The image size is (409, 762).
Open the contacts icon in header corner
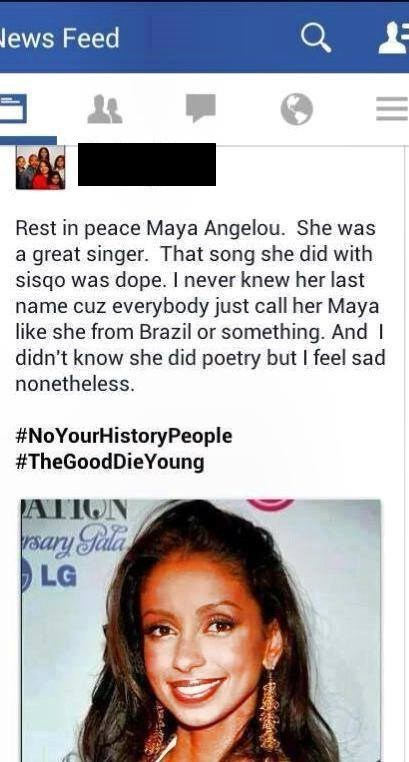click(394, 38)
